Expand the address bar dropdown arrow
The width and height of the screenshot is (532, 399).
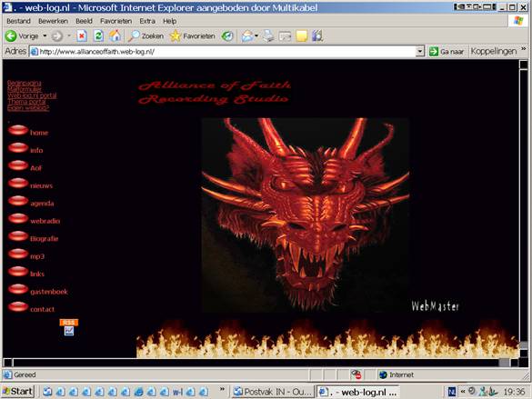coord(420,52)
